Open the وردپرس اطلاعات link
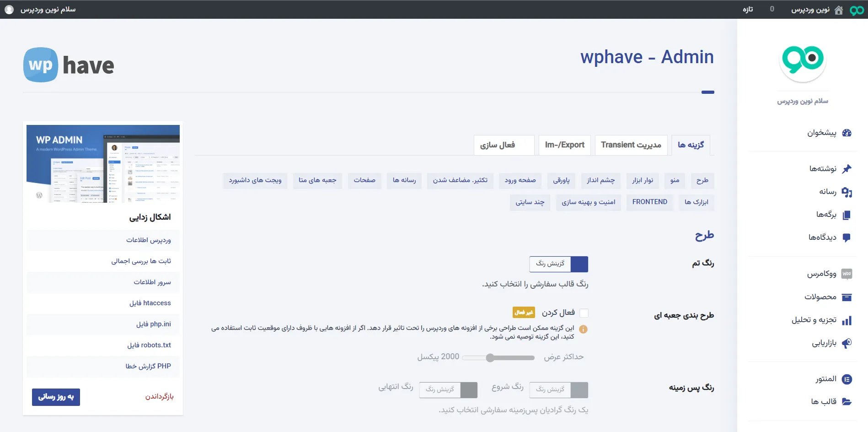This screenshot has height=432, width=868. 149,240
